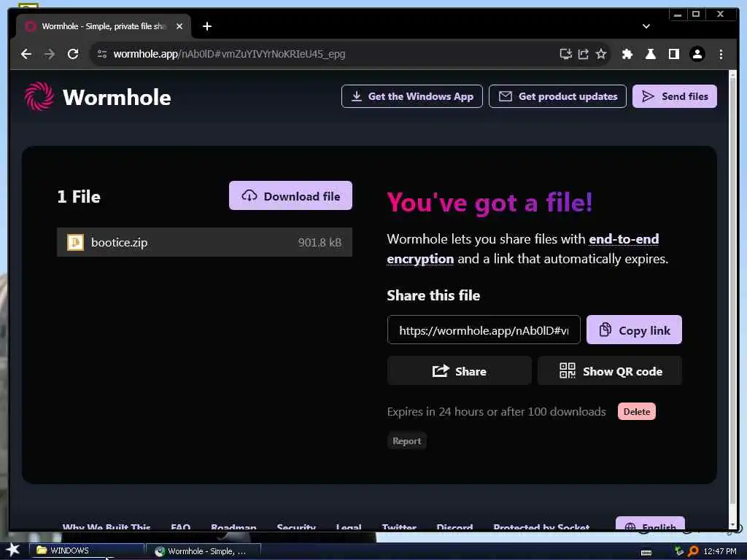Click the Report button
This screenshot has height=560, width=747.
(x=407, y=441)
